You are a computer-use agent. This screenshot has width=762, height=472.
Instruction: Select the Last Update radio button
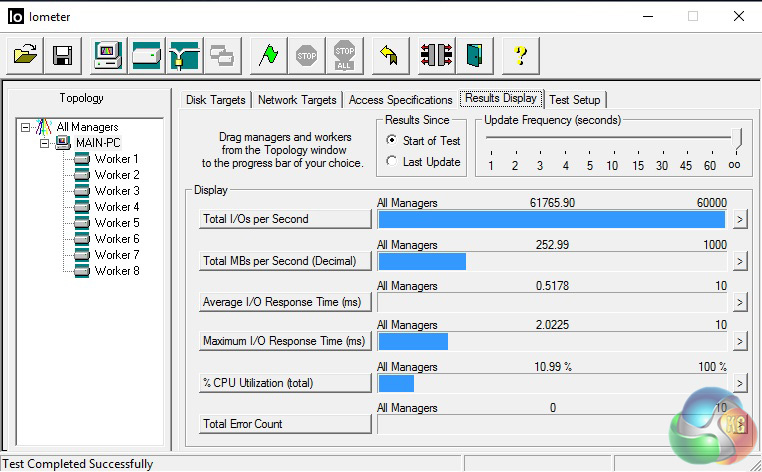[x=392, y=162]
